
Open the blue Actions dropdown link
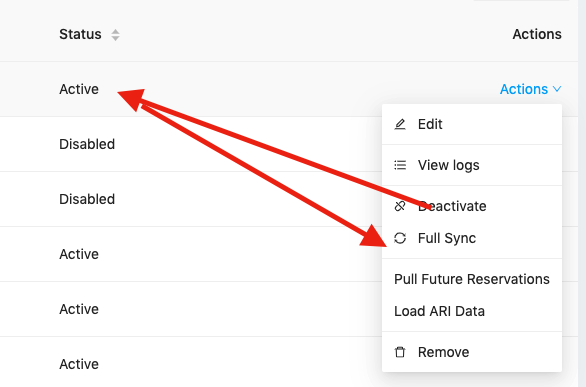(530, 89)
